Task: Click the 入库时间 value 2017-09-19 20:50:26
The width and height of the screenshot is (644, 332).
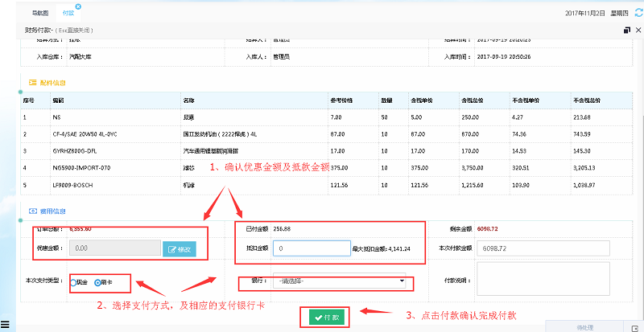Action: [504, 57]
